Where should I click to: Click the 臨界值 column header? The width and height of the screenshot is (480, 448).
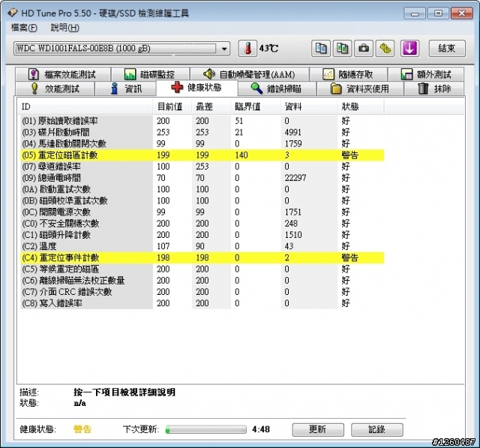pyautogui.click(x=255, y=107)
